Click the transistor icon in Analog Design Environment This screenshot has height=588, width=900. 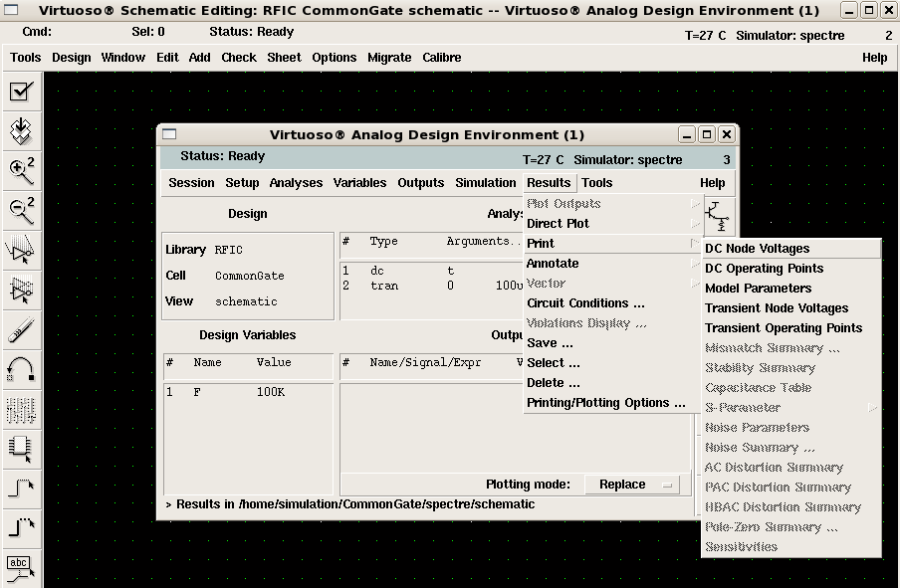(717, 216)
